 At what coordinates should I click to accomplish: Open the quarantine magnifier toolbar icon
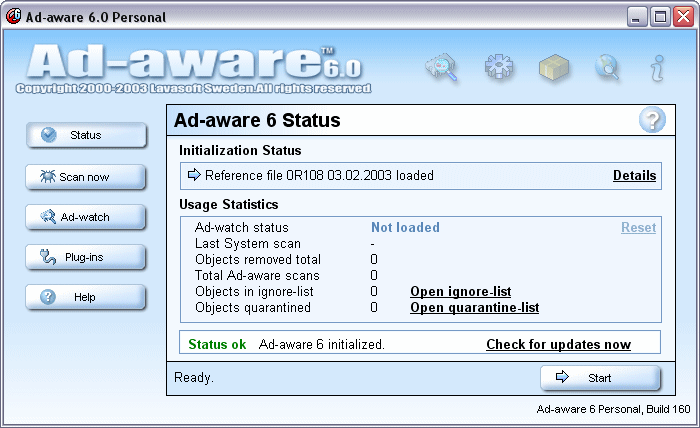(442, 67)
